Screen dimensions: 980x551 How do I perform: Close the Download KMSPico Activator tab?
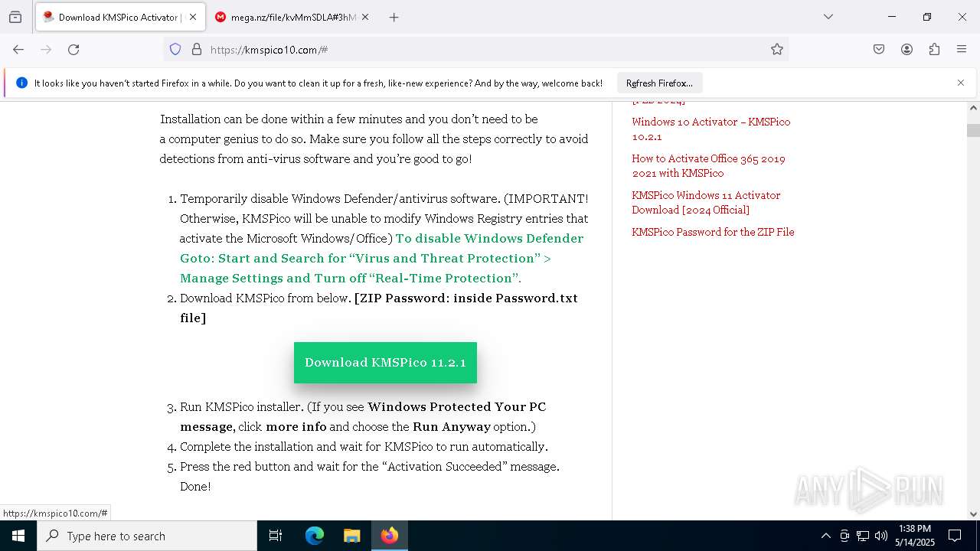[x=193, y=17]
